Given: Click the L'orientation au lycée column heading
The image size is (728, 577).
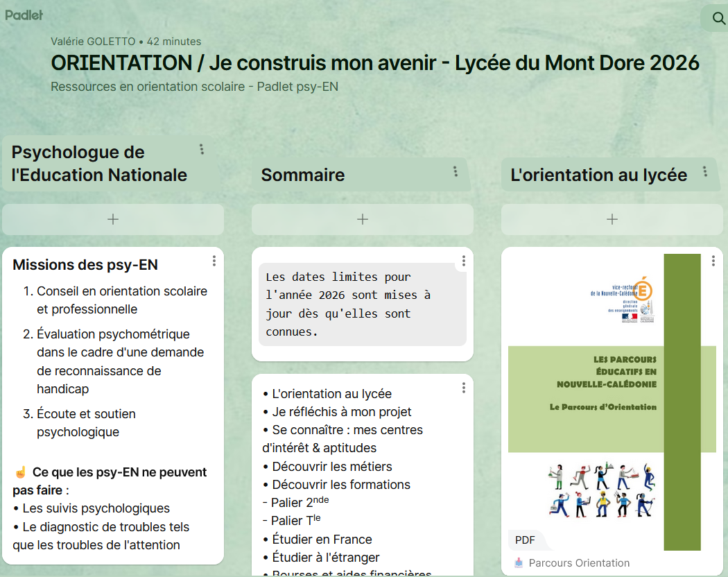Looking at the screenshot, I should click(598, 175).
